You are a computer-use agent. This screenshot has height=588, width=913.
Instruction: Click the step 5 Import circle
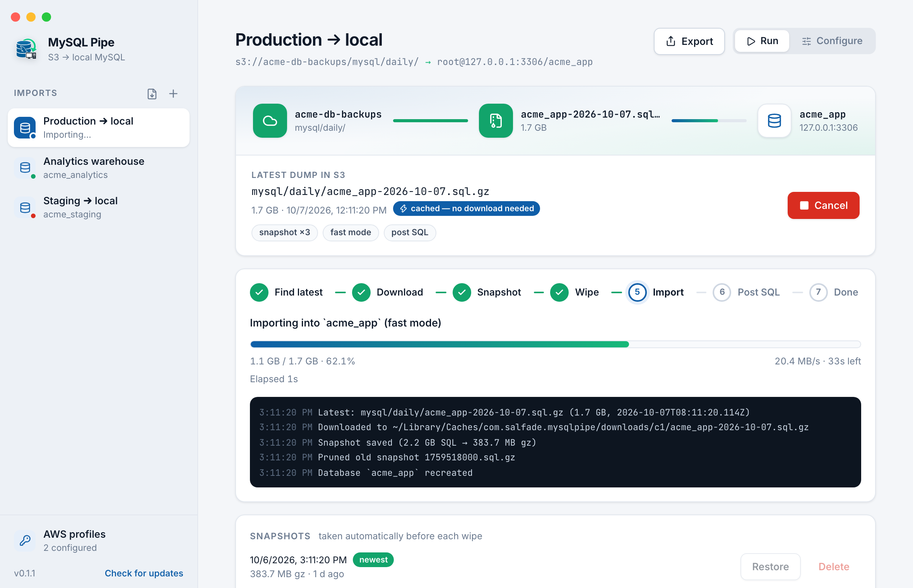637,292
